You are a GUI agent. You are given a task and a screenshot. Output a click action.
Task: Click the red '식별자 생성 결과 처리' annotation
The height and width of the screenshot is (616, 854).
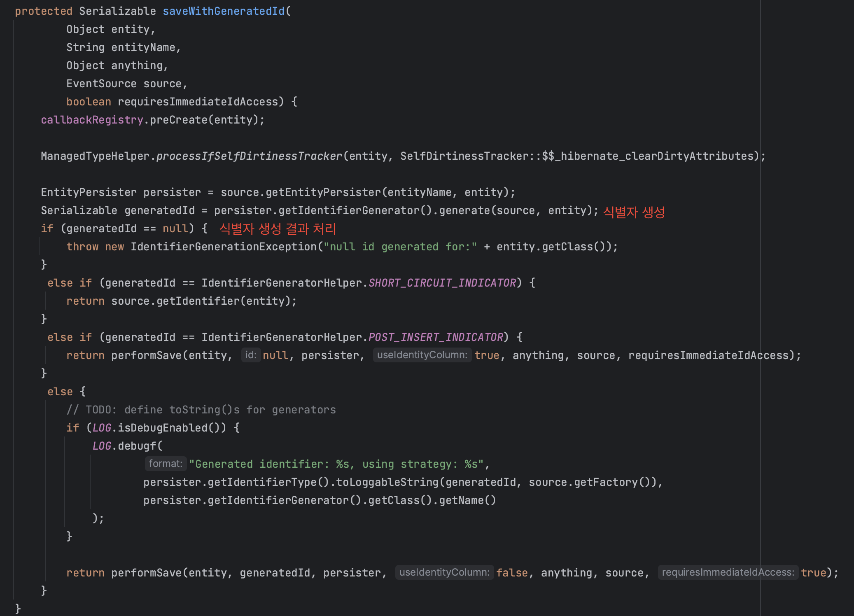click(278, 229)
